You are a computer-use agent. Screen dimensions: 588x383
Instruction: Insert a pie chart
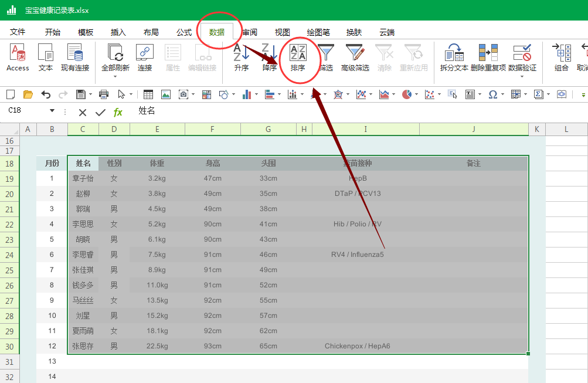pos(406,94)
